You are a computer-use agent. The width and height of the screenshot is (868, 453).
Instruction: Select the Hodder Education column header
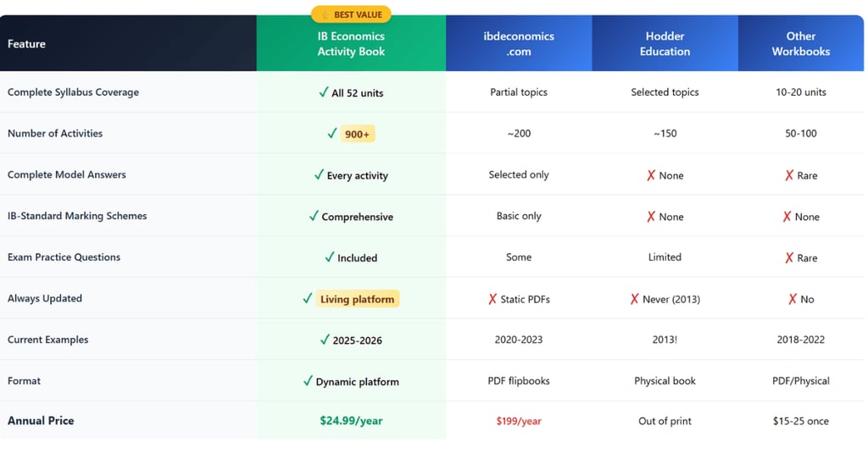[665, 44]
